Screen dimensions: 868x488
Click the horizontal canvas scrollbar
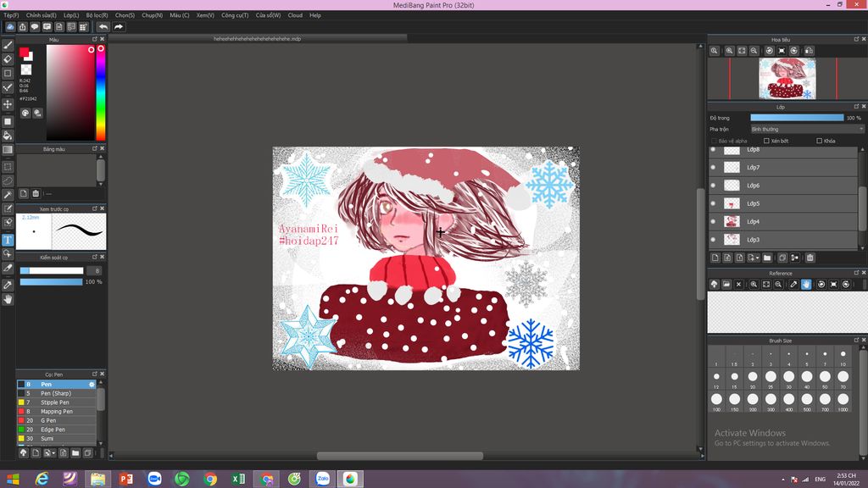tap(400, 456)
